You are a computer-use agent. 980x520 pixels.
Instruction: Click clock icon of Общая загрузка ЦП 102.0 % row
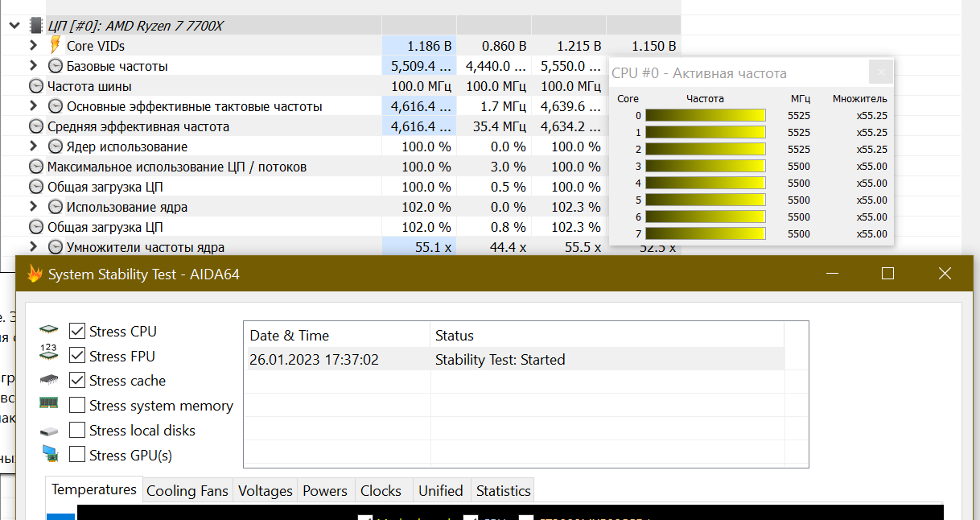click(36, 227)
